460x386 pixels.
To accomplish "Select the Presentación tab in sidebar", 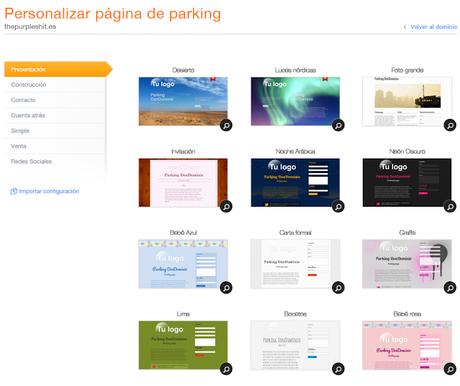I will coord(58,69).
